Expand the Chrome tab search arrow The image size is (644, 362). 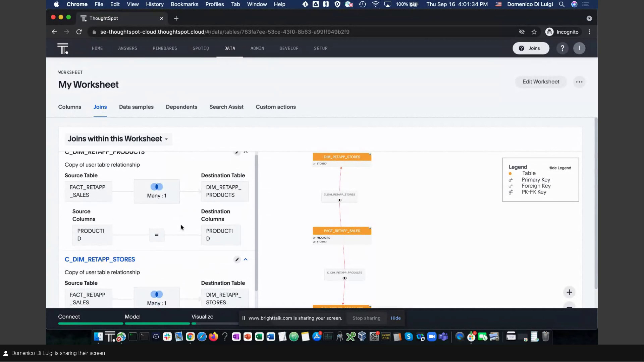[x=589, y=18]
